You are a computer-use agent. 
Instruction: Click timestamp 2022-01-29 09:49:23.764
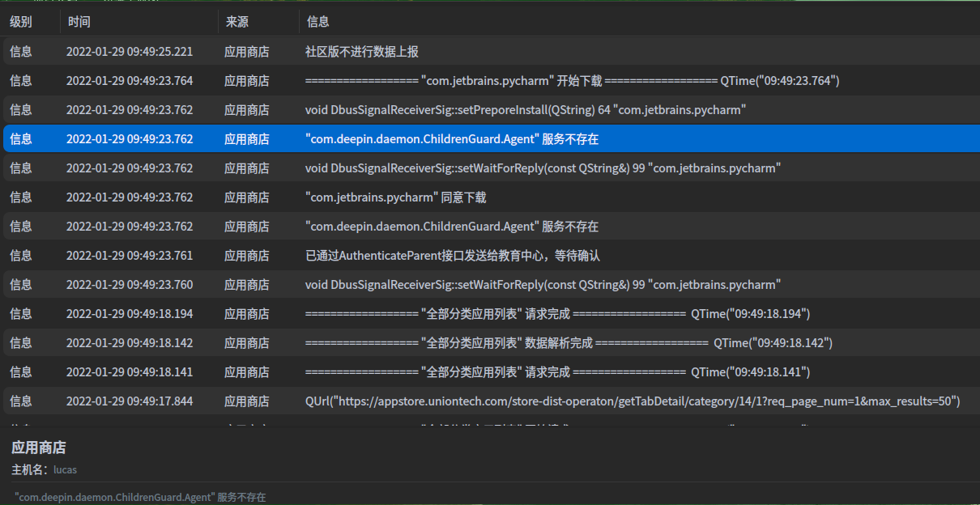[x=130, y=81]
